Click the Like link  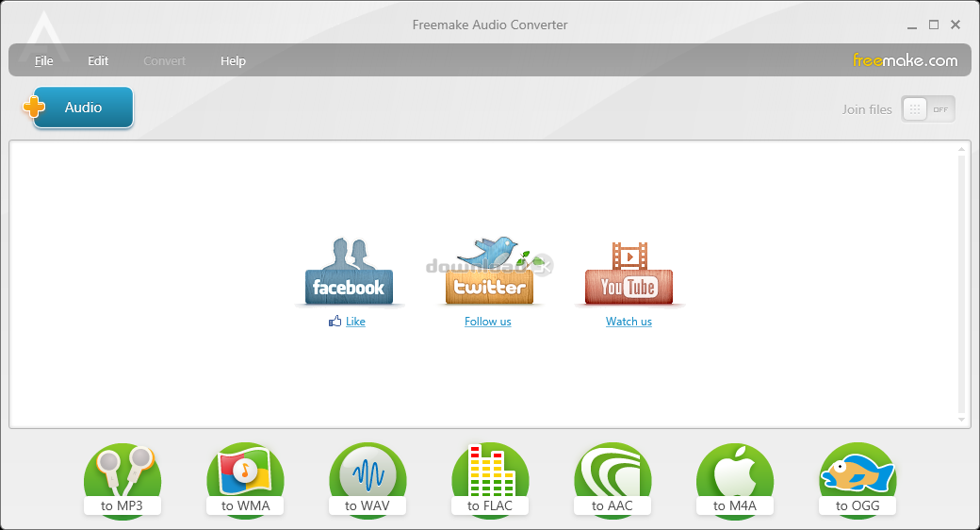click(x=355, y=321)
